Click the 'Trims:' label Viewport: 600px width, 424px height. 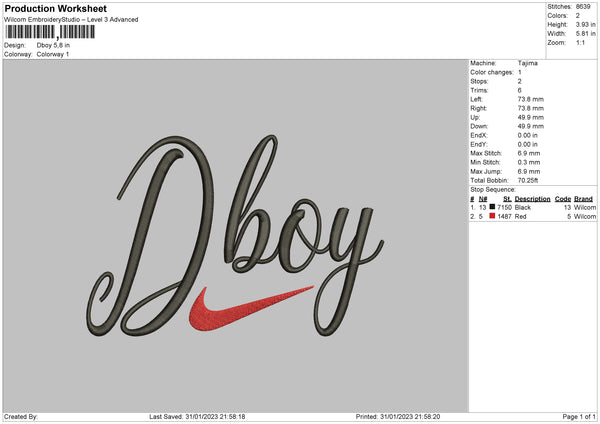click(x=479, y=90)
